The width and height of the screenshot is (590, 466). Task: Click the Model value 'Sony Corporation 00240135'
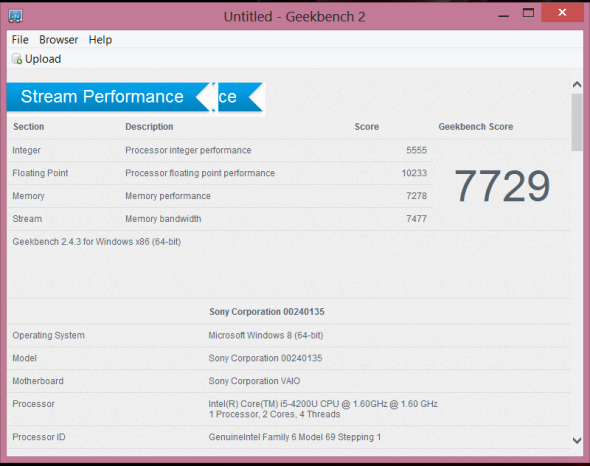coord(265,358)
